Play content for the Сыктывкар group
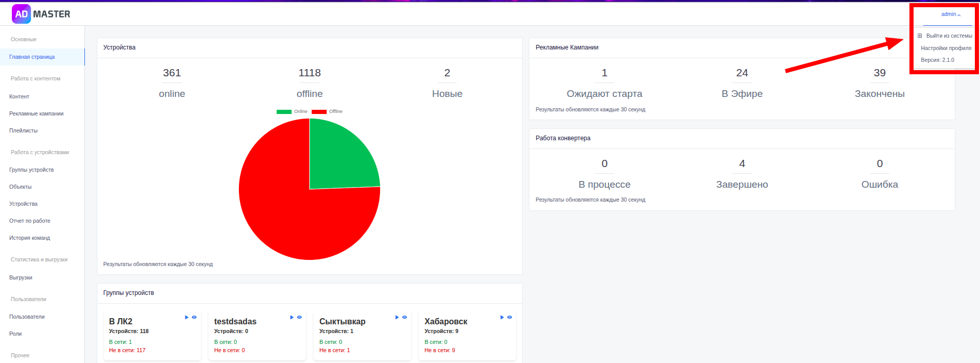This screenshot has width=980, height=363. [397, 317]
